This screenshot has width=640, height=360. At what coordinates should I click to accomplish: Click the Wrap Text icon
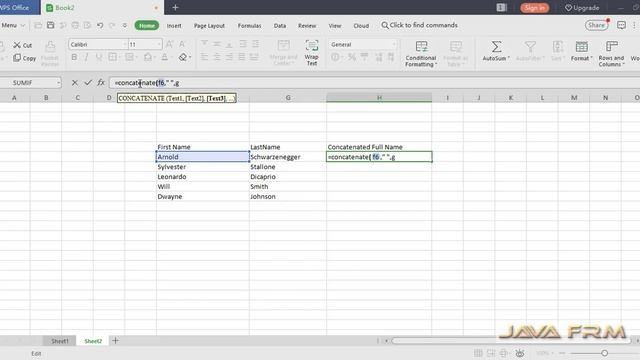pos(312,46)
